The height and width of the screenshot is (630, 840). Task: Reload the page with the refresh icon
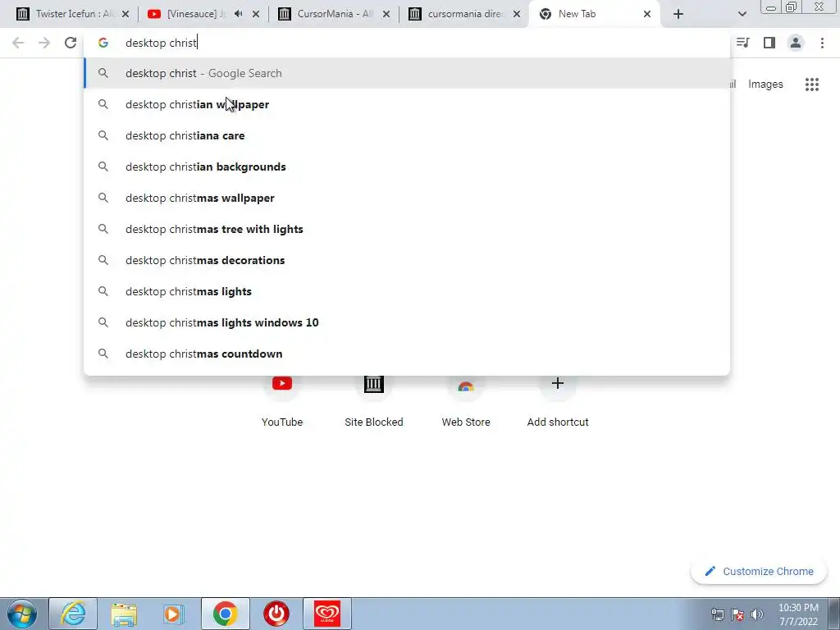pos(71,43)
